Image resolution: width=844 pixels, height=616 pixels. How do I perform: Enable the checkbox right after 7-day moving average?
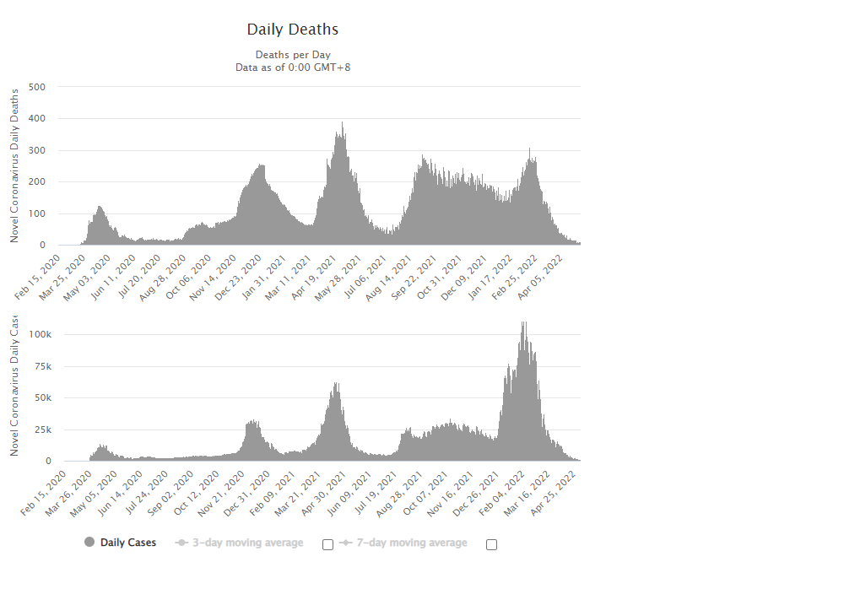tap(492, 544)
